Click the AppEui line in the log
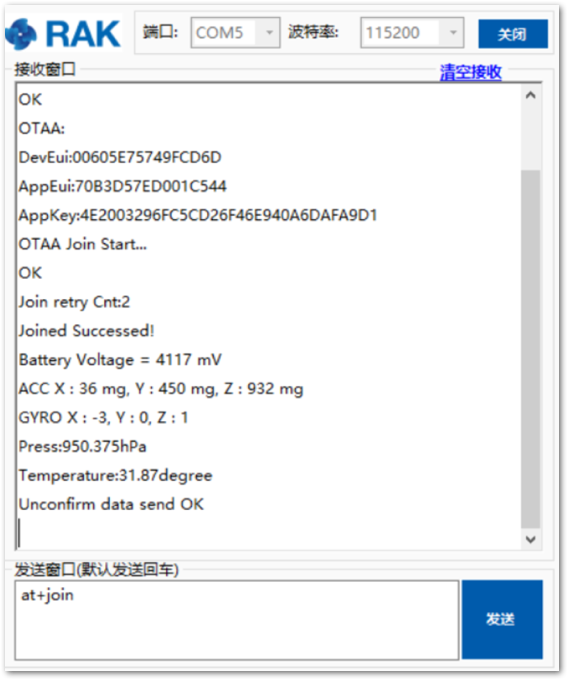Viewport: 568px width, 680px height. point(122,186)
